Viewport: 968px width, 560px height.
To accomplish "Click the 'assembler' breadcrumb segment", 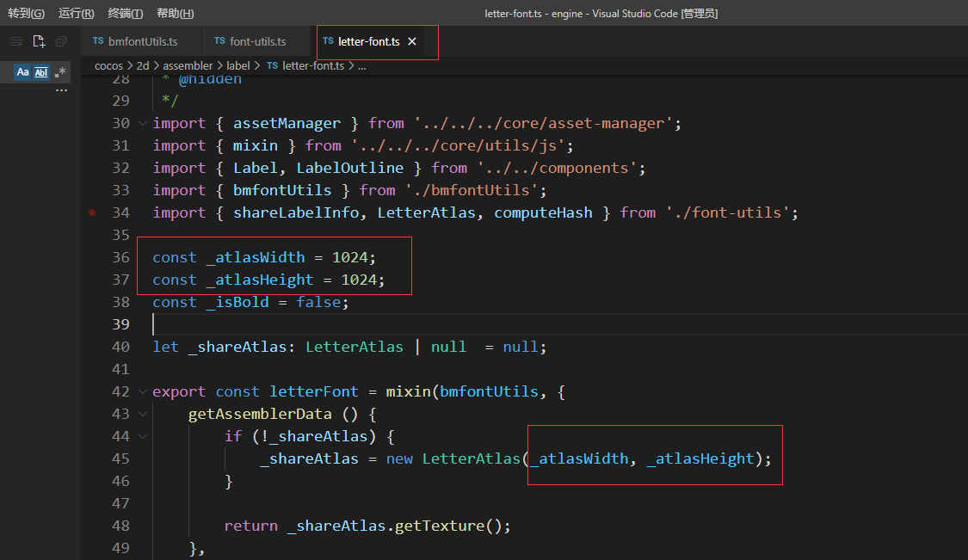I will coord(188,65).
